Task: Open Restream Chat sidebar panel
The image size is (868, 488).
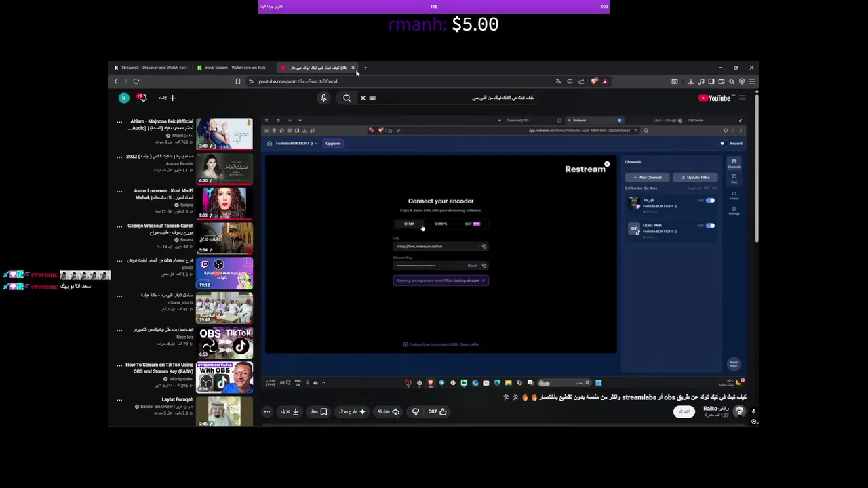Action: click(734, 178)
